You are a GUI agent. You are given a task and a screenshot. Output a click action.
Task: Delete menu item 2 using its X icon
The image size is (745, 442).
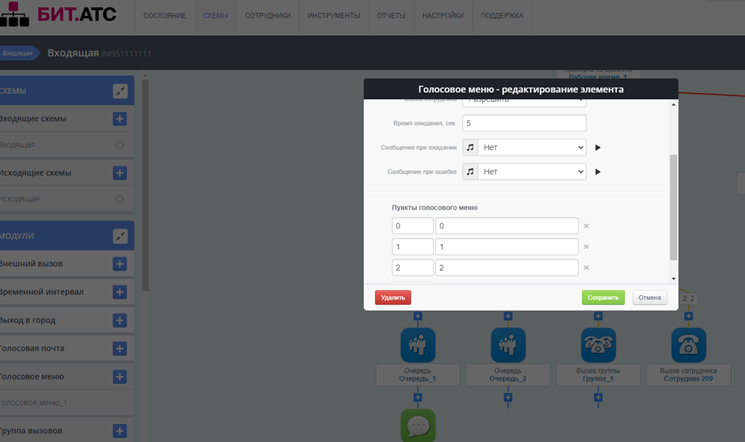pyautogui.click(x=586, y=268)
